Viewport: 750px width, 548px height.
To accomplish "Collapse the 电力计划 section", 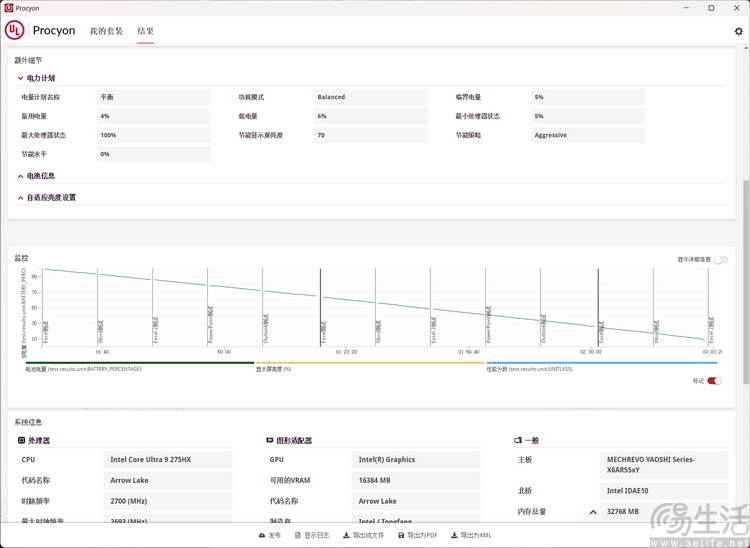I will [x=20, y=78].
